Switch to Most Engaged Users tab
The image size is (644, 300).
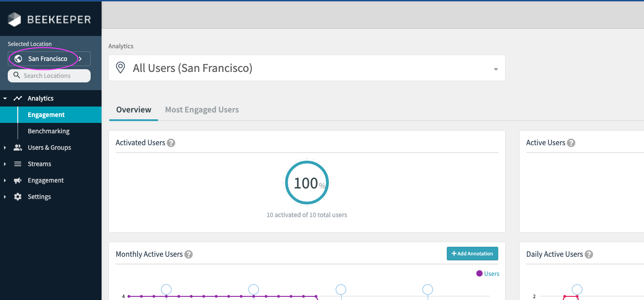(202, 110)
